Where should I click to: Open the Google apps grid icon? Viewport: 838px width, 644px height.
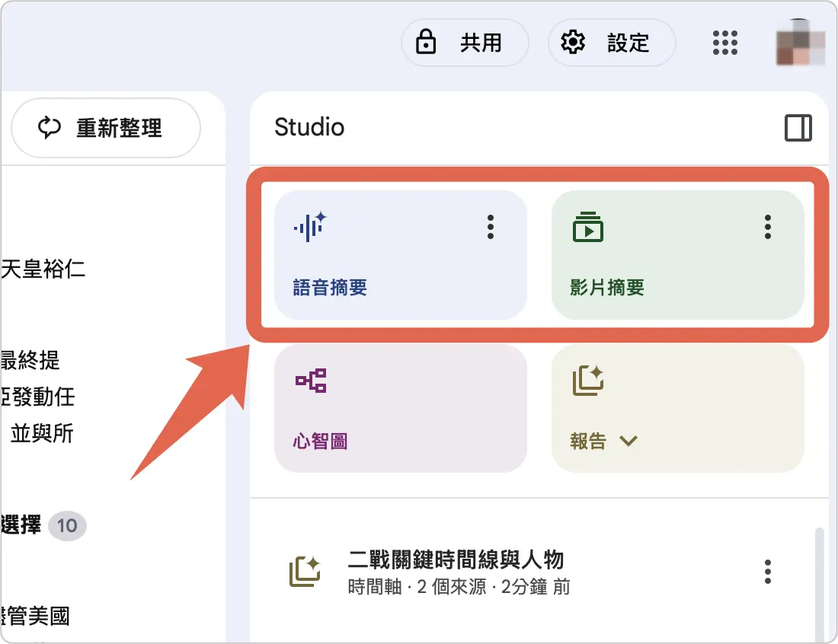pyautogui.click(x=724, y=43)
